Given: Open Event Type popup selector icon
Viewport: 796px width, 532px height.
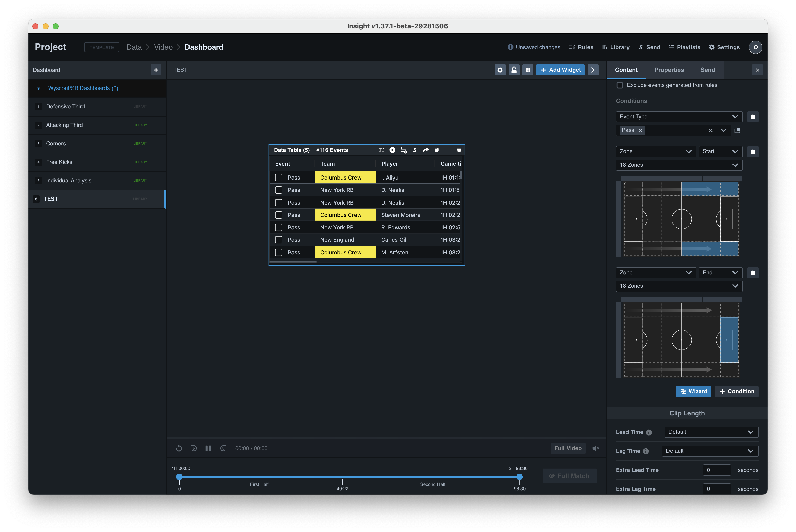Looking at the screenshot, I should (x=737, y=131).
